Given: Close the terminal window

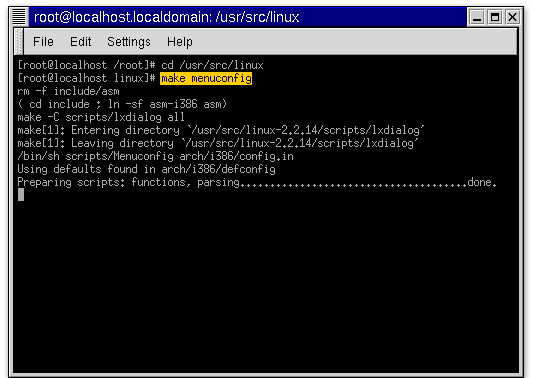Looking at the screenshot, I should [512, 17].
